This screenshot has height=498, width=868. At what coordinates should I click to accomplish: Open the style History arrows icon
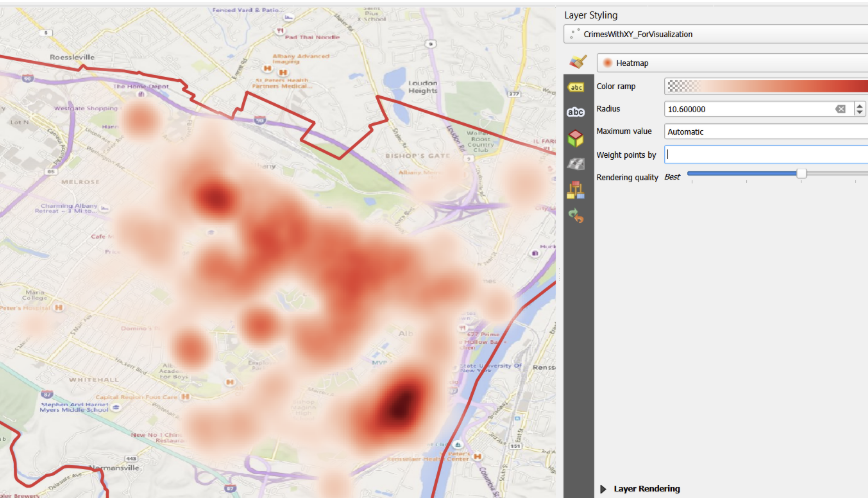coord(576,215)
